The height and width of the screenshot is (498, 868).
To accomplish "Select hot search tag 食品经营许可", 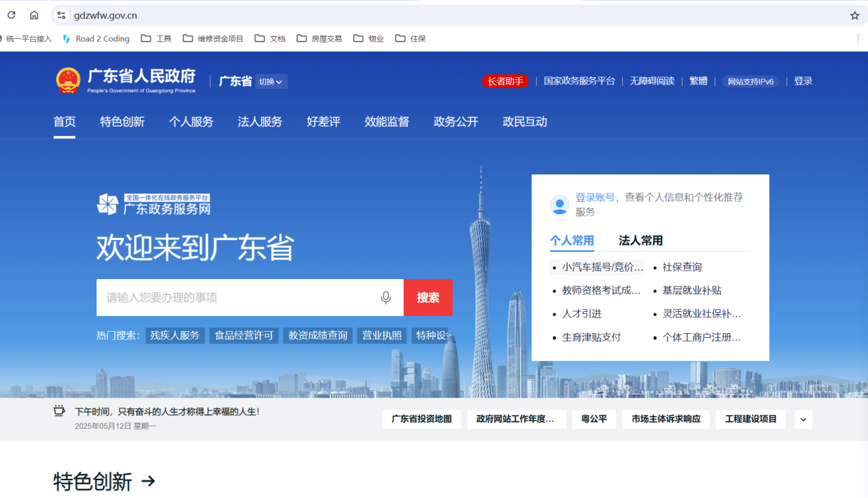I will click(244, 335).
